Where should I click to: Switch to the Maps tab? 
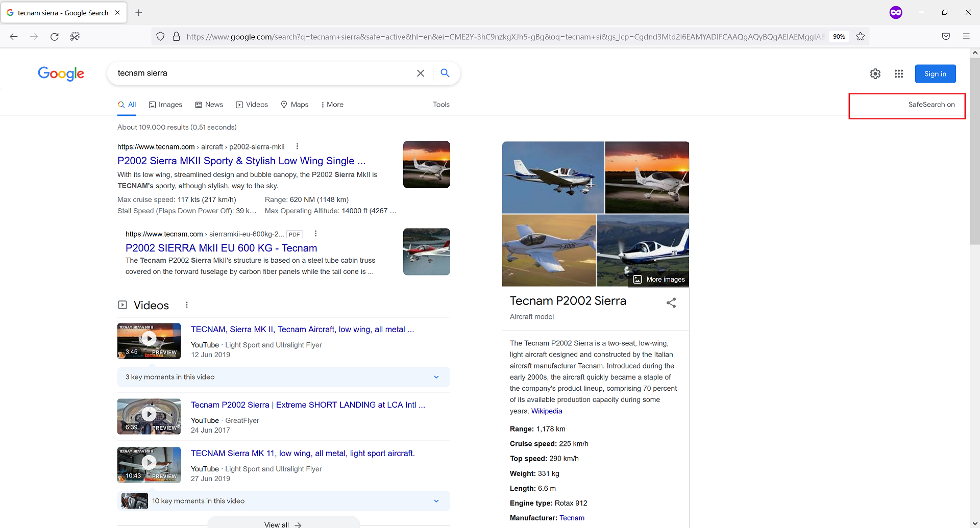pyautogui.click(x=295, y=105)
